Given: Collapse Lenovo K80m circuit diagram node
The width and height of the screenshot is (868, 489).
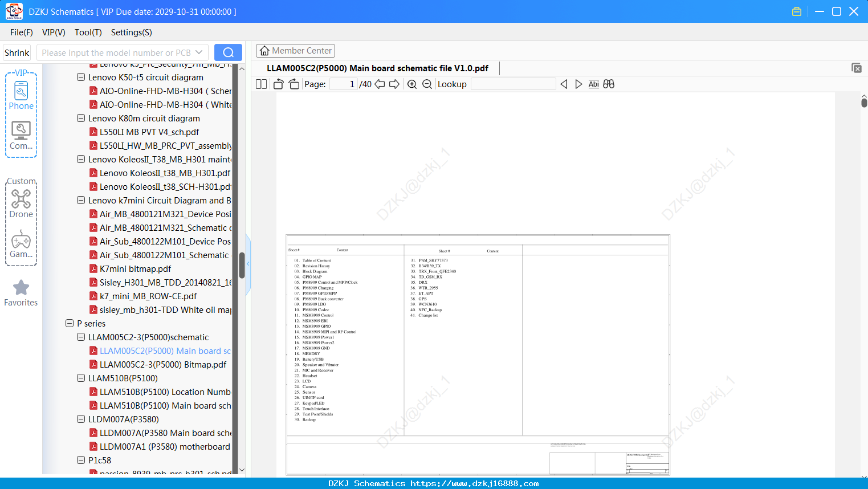Looking at the screenshot, I should click(x=81, y=118).
